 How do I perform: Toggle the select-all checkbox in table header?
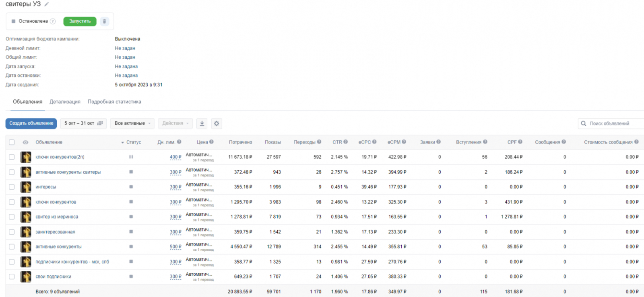click(12, 142)
